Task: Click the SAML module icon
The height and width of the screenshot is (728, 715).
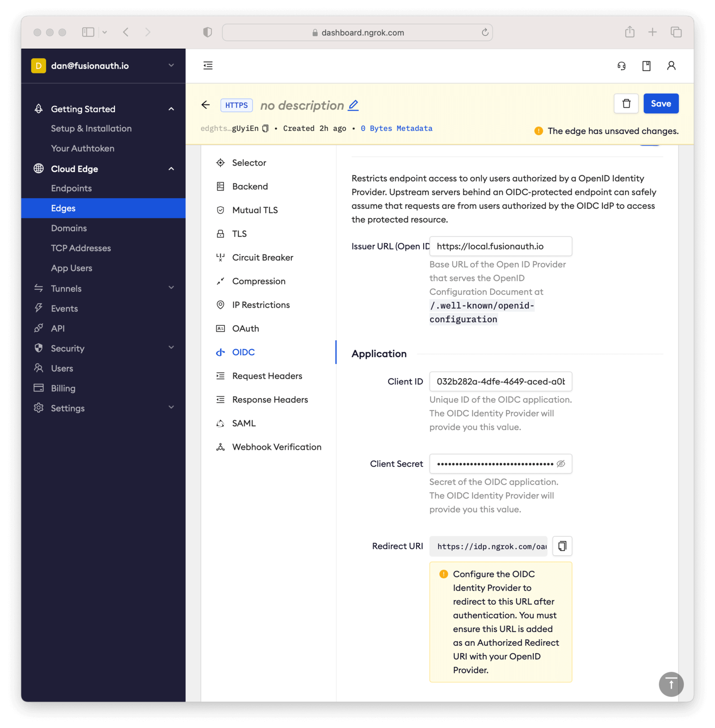Action: coord(220,423)
